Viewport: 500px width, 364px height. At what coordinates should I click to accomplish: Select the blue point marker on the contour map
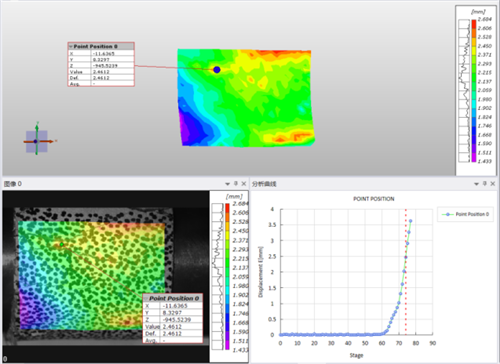point(217,70)
